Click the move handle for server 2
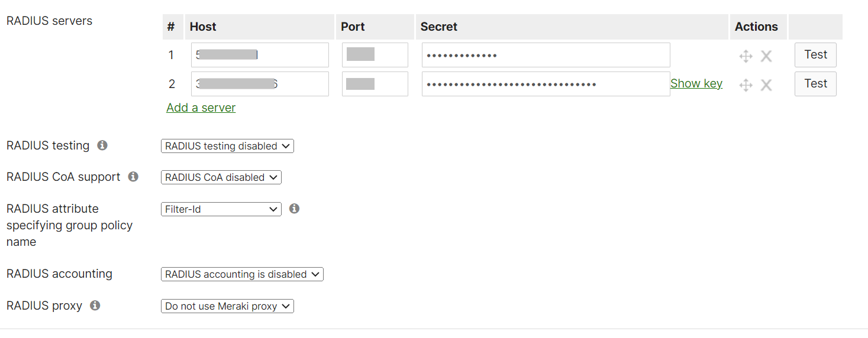The width and height of the screenshot is (868, 338). click(x=746, y=85)
